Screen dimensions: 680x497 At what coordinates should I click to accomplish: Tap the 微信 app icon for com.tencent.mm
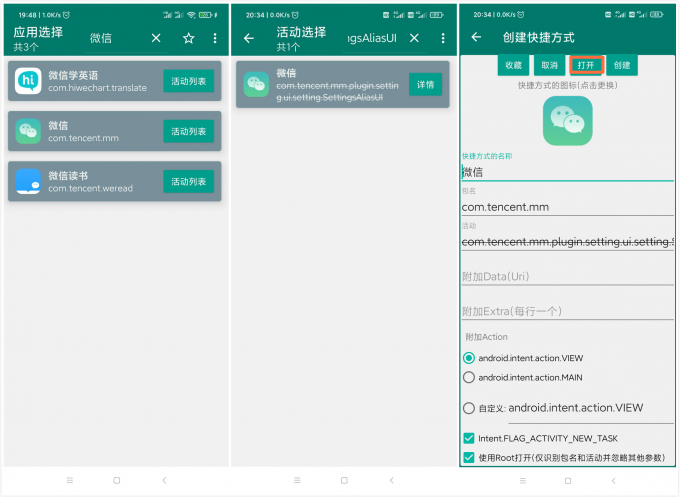[28, 131]
